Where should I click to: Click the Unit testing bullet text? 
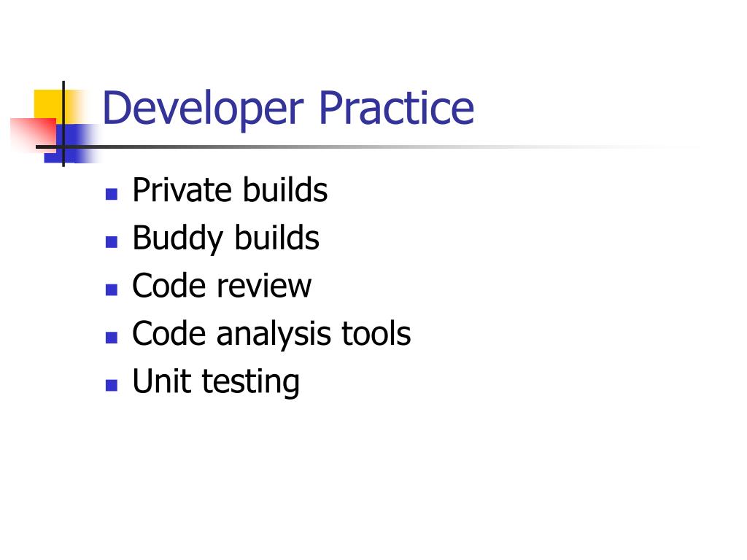click(x=216, y=382)
